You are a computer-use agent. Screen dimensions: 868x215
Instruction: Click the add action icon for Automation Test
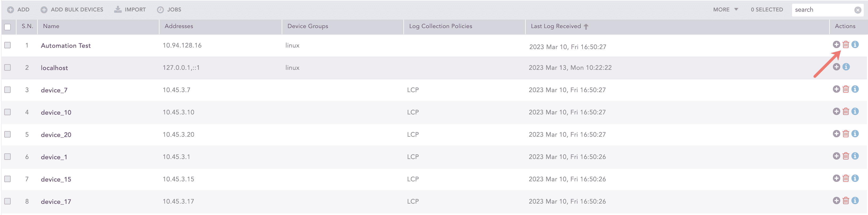tap(836, 44)
